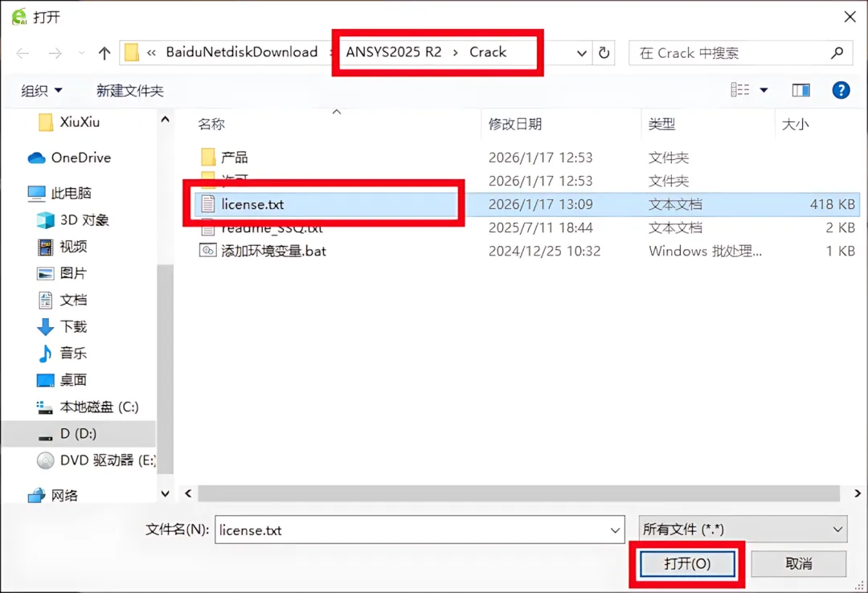Select 本地磁盘 (C:) drive
Screen dimensions: 868x593
click(88, 407)
